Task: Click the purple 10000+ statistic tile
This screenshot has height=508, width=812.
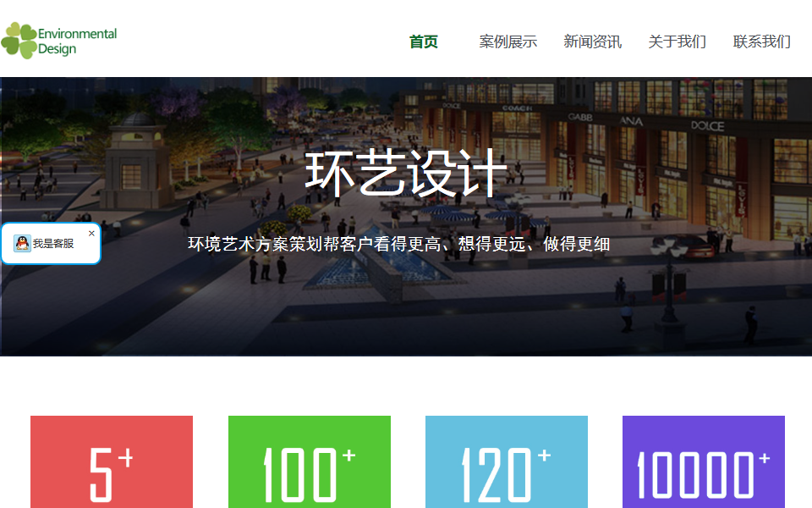Action: pyautogui.click(x=703, y=462)
